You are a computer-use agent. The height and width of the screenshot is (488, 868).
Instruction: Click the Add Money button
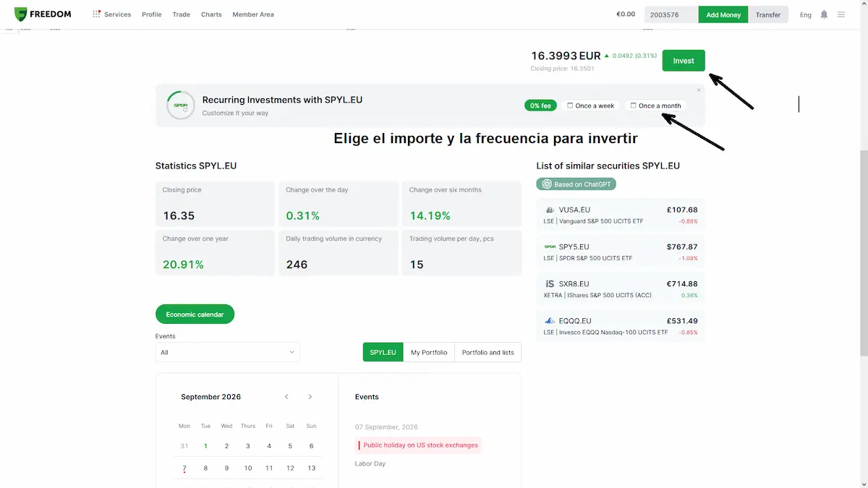[x=723, y=14]
